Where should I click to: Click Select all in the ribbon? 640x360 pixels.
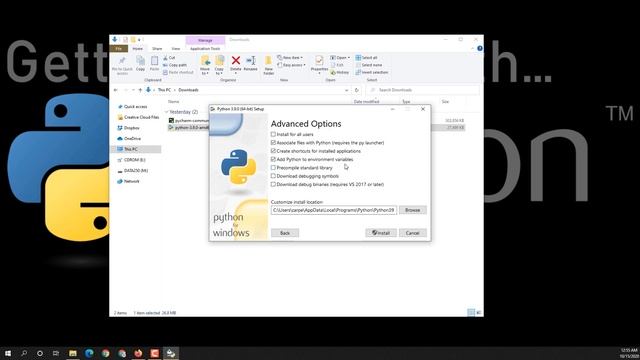pos(367,58)
